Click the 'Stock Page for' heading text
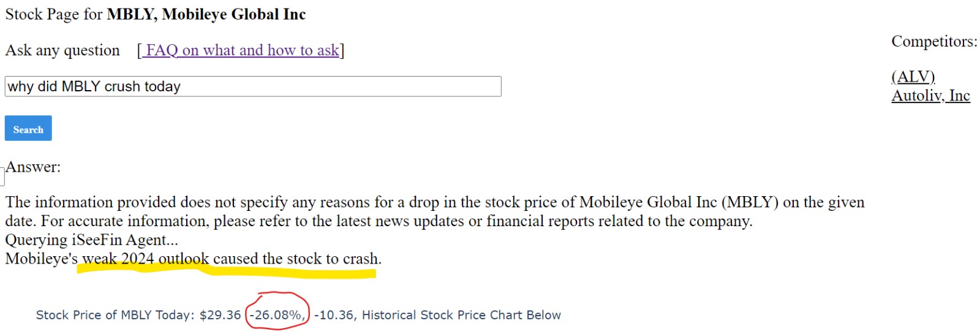The height and width of the screenshot is (331, 980). [54, 14]
